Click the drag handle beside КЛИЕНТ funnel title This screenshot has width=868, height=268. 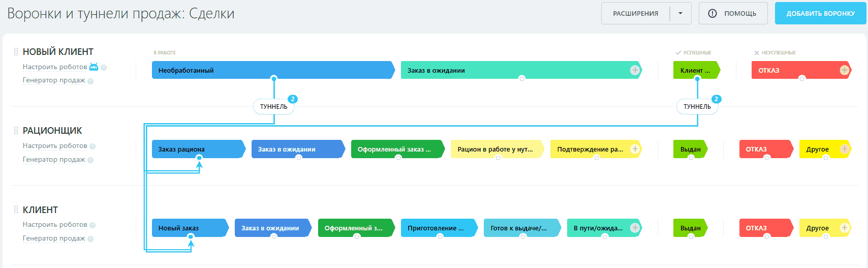tap(16, 210)
